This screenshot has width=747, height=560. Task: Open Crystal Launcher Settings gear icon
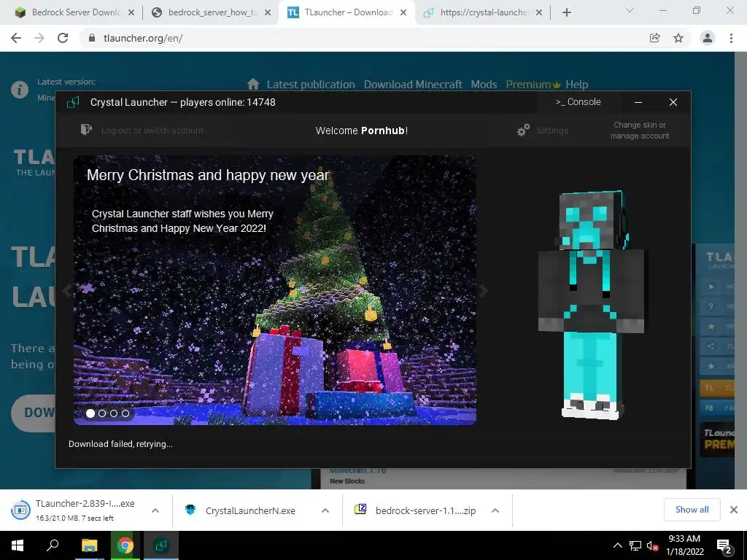524,130
